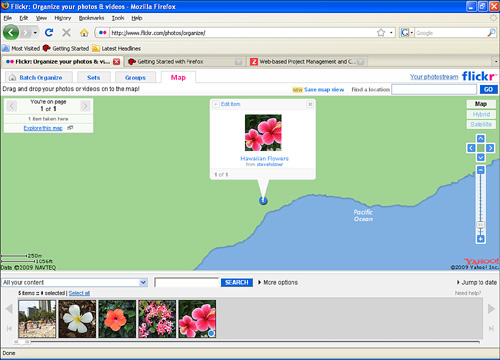Bookmark this page with the star icon
This screenshot has width=500, height=360.
381,33
